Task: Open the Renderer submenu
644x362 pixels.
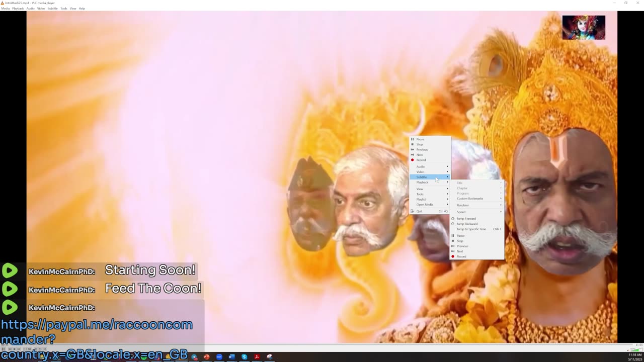Action: pyautogui.click(x=476, y=205)
